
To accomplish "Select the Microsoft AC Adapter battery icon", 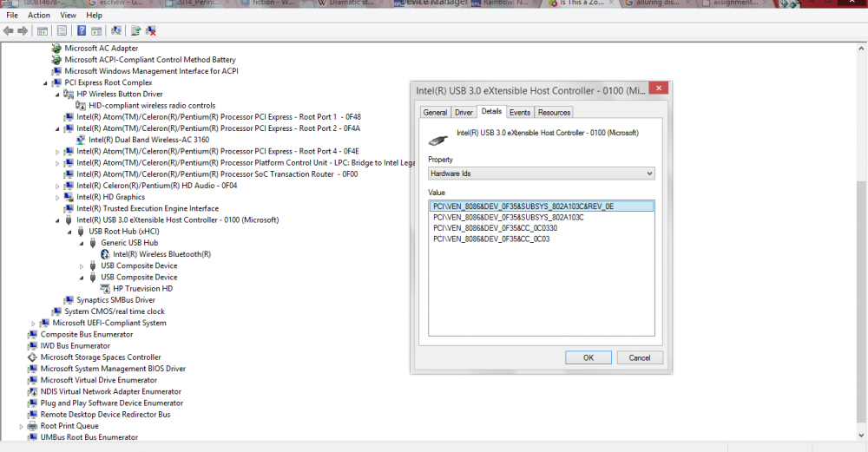I will click(x=56, y=49).
